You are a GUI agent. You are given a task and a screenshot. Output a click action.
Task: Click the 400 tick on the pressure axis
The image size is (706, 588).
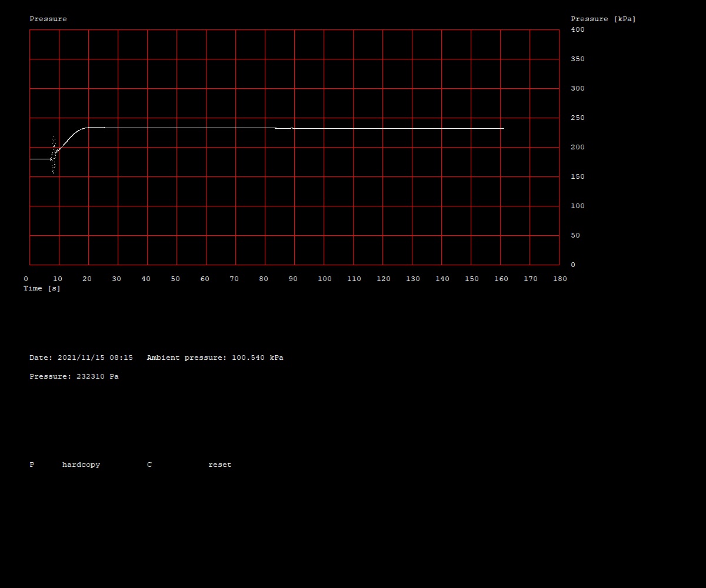[x=578, y=29]
